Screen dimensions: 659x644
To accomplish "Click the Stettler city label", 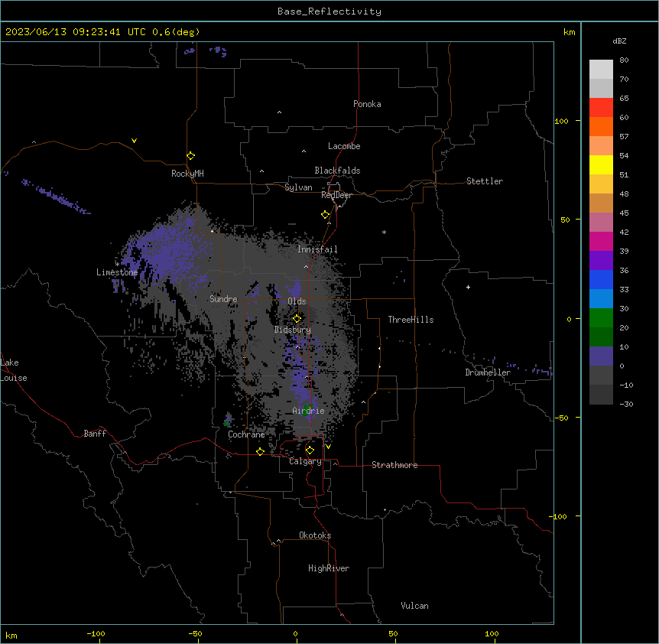I will pos(485,181).
